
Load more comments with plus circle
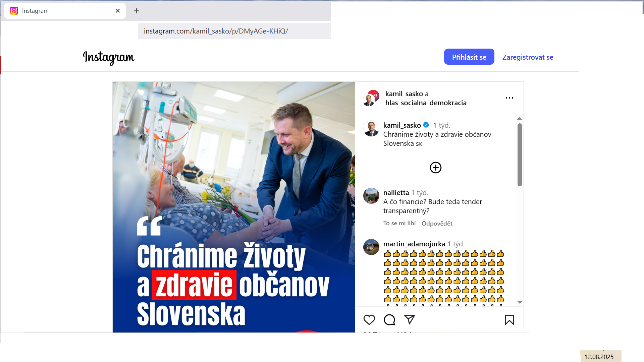pos(435,168)
